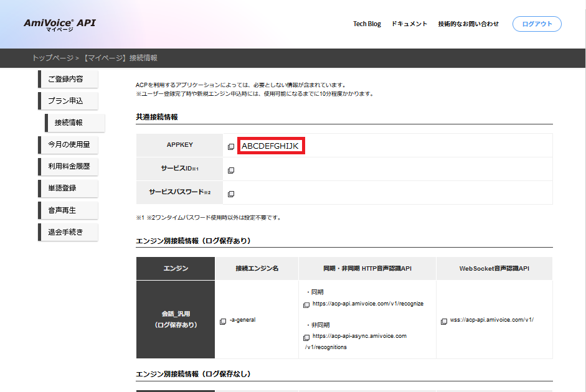The image size is (586, 392).
Task: Click the https://acp-api.amivoice.com/v1/recognize URL text
Action: point(368,304)
